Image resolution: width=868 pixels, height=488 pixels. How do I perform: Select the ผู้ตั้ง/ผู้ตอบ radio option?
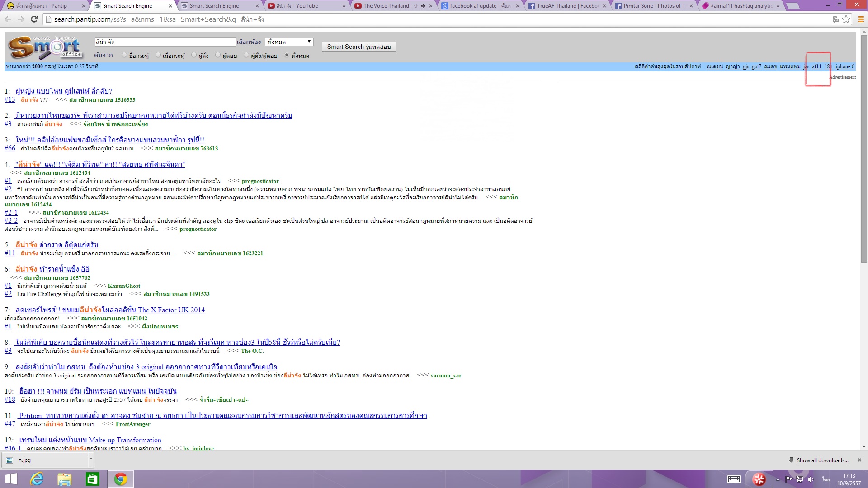(x=246, y=55)
